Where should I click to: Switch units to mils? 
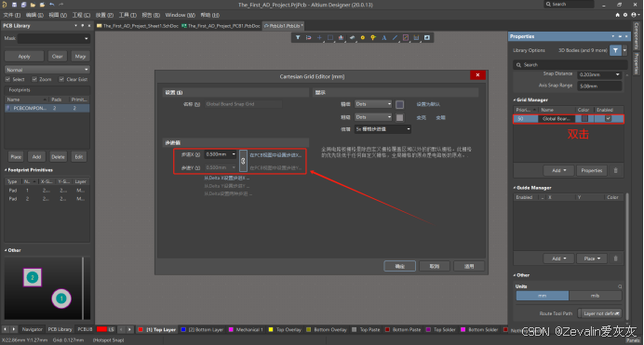tap(595, 296)
